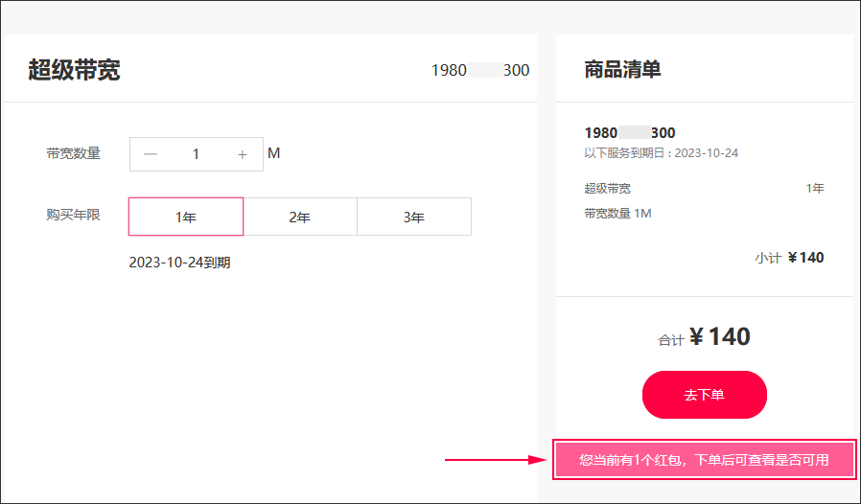The image size is (861, 504).
Task: Open the red packet notice banner
Action: click(704, 460)
